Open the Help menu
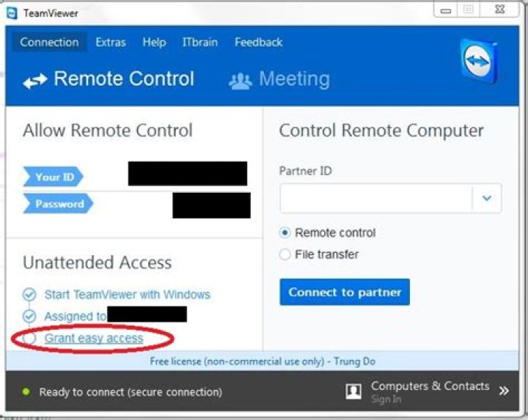The image size is (528, 420). [154, 43]
